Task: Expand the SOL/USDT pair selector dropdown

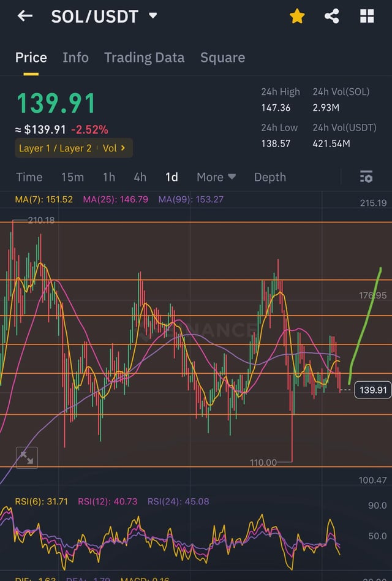Action: (153, 16)
